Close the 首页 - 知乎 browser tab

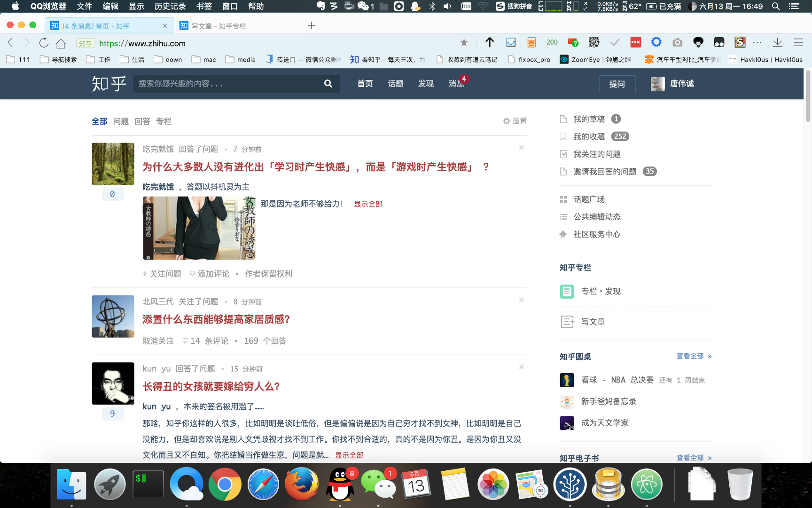[x=165, y=26]
